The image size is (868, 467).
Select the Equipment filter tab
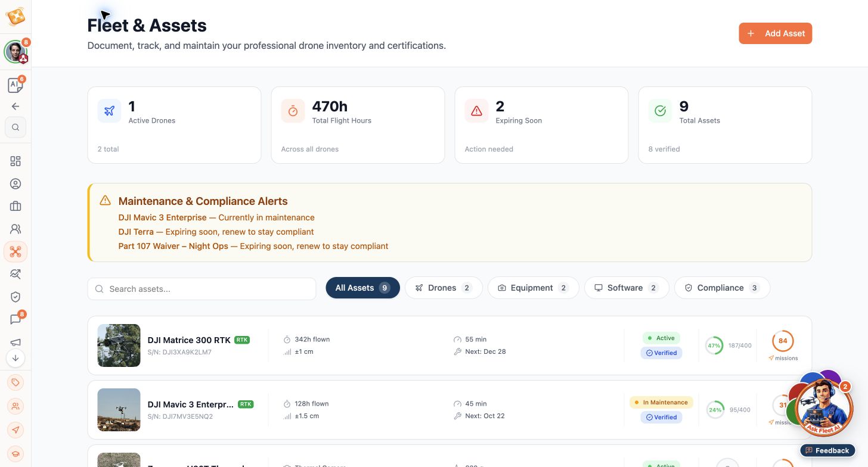tap(533, 288)
